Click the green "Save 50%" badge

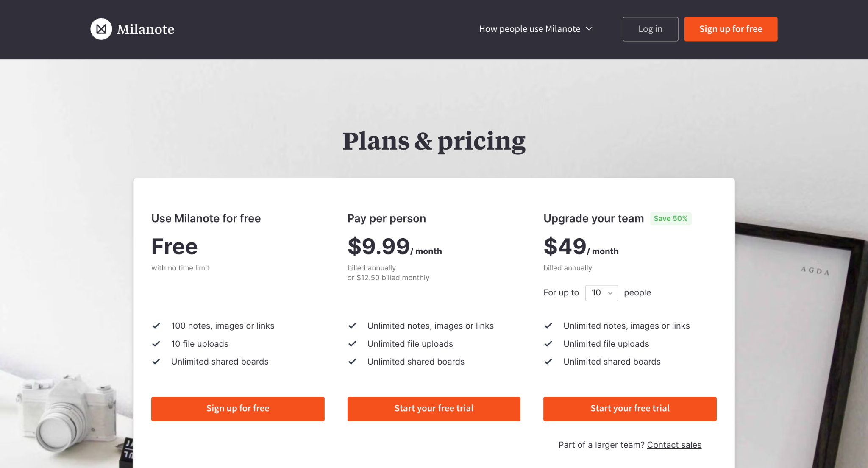pyautogui.click(x=670, y=218)
